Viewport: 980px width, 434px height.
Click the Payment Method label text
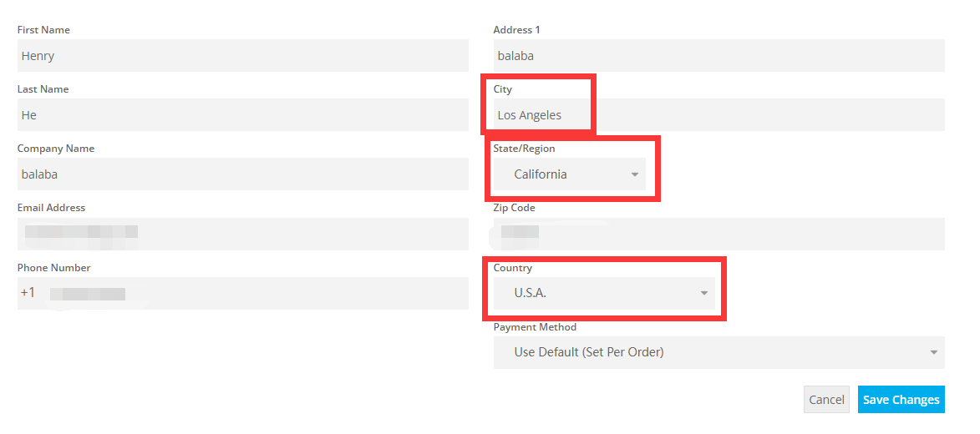535,327
